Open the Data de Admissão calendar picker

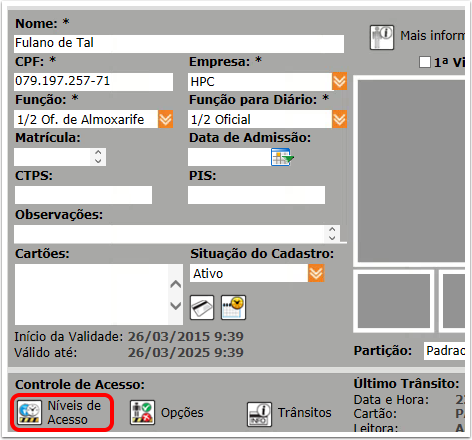pos(282,157)
